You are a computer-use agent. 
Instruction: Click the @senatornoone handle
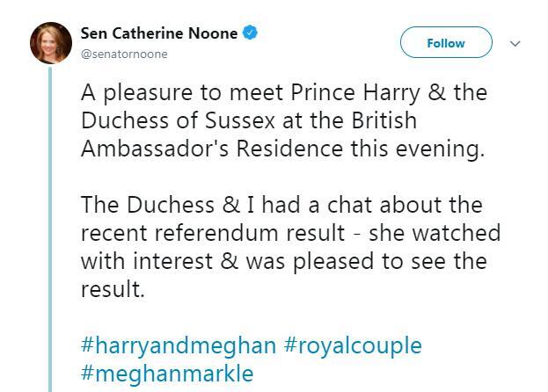point(124,54)
